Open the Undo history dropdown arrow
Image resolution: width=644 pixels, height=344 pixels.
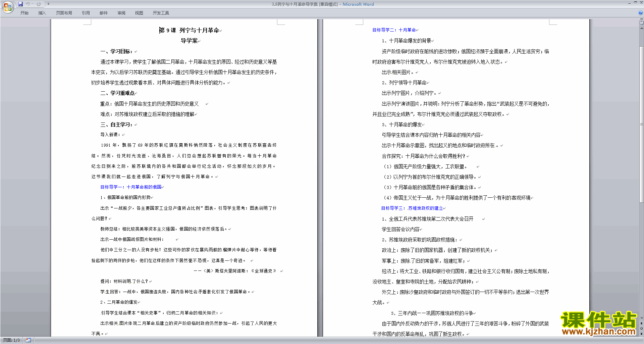33,4
